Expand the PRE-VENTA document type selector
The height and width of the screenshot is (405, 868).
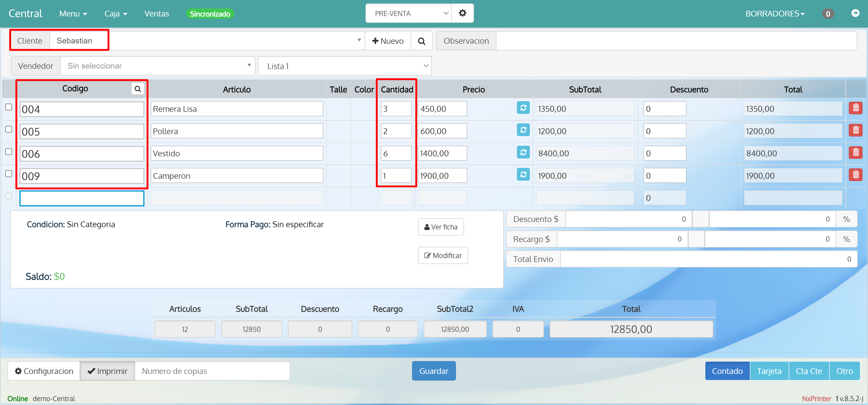(x=408, y=13)
